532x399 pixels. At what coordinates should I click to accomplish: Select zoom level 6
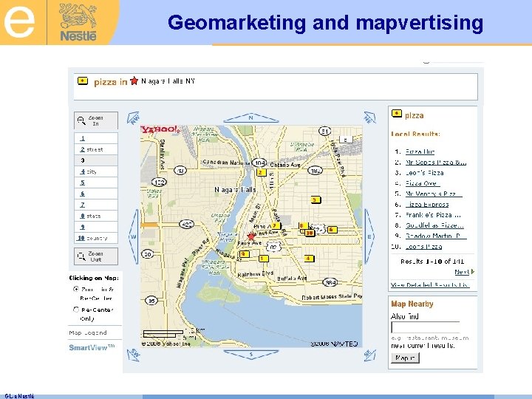pos(96,194)
